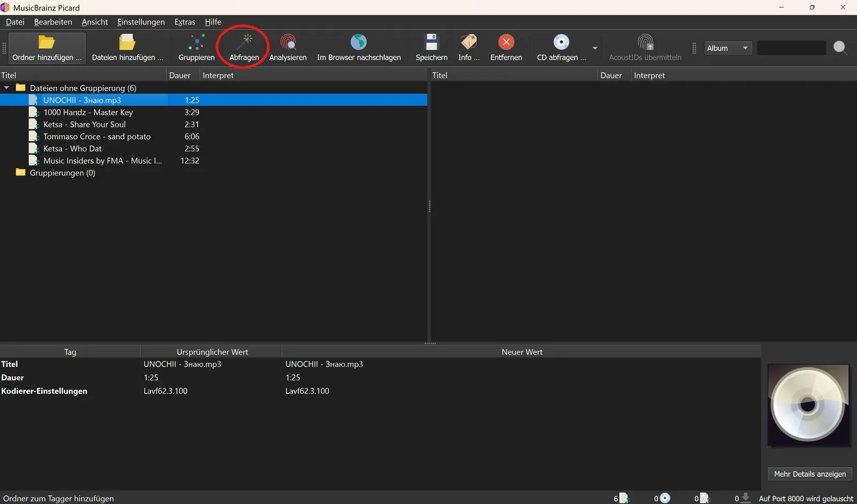857x504 pixels.
Task: Click the Gruppierungen folder icon
Action: 21,172
